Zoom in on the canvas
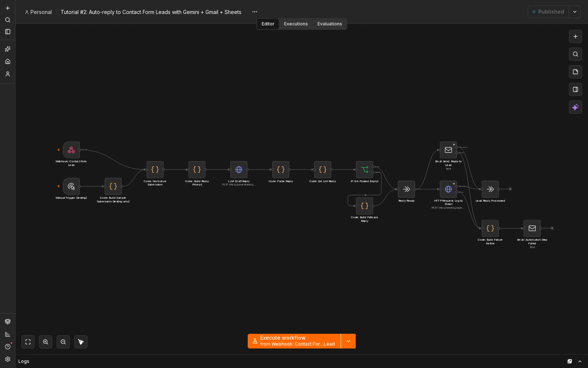 coord(46,342)
